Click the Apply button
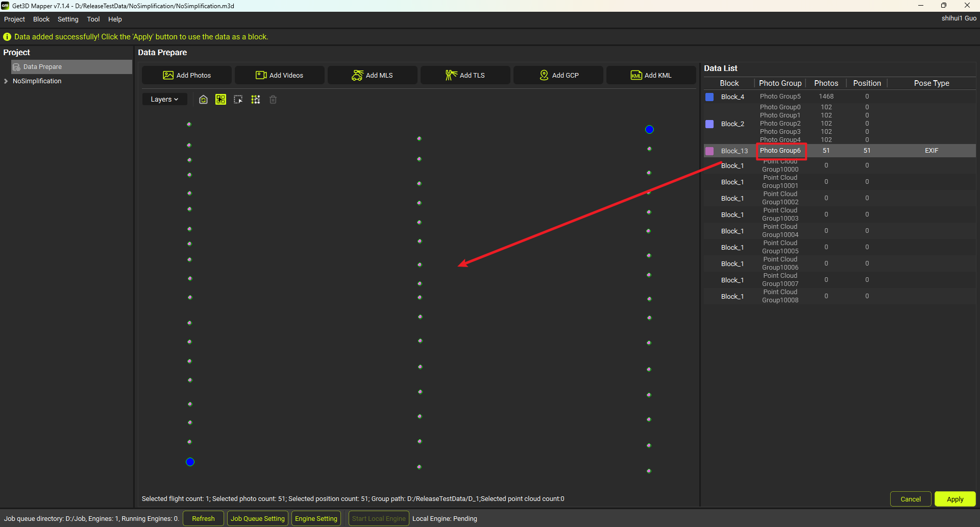Image resolution: width=980 pixels, height=527 pixels. pos(954,499)
